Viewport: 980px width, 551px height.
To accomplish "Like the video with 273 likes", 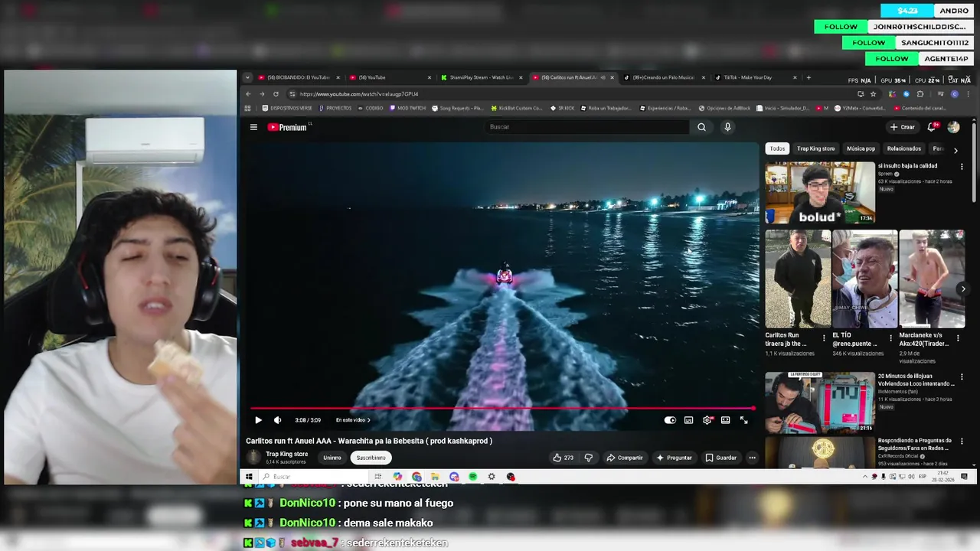I will [x=563, y=458].
